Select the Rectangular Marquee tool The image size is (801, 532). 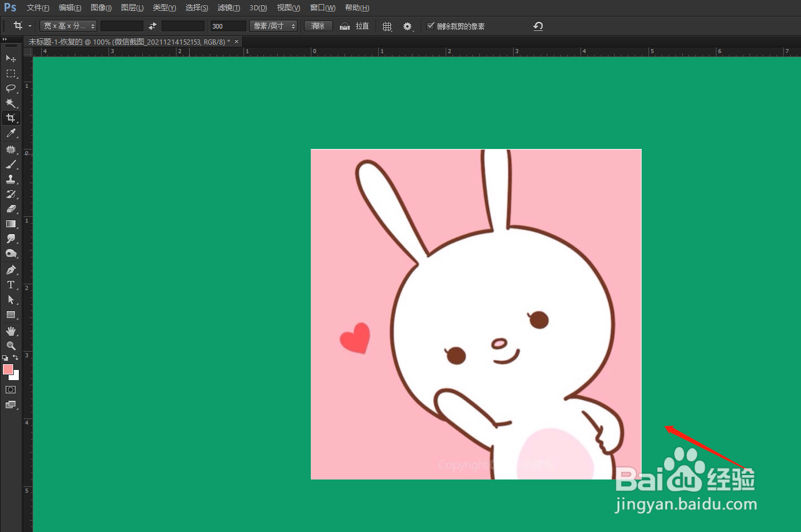(11, 74)
